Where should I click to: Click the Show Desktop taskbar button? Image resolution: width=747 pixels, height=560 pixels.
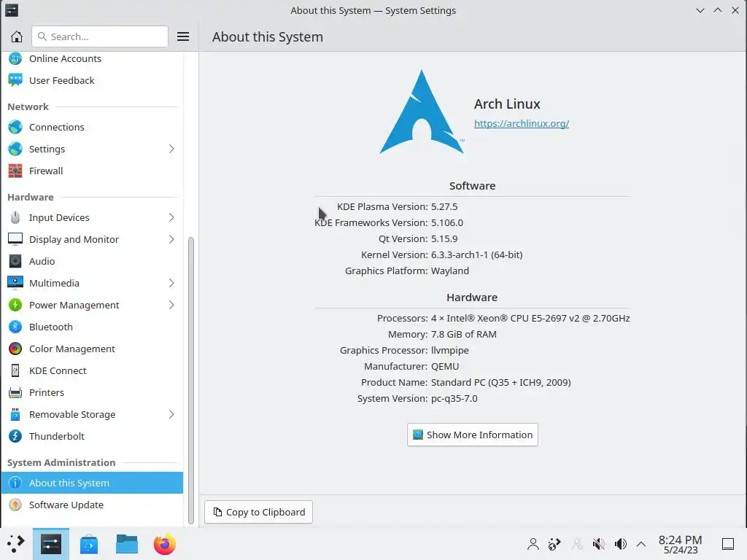728,544
